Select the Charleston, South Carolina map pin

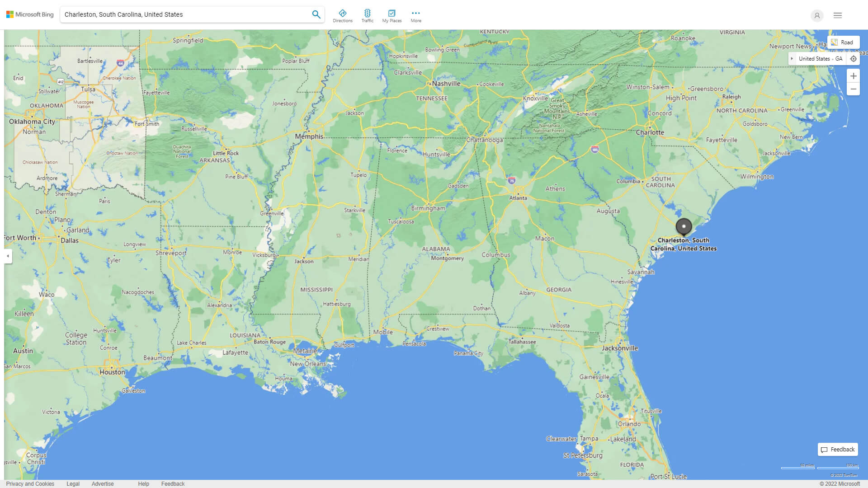[684, 227]
